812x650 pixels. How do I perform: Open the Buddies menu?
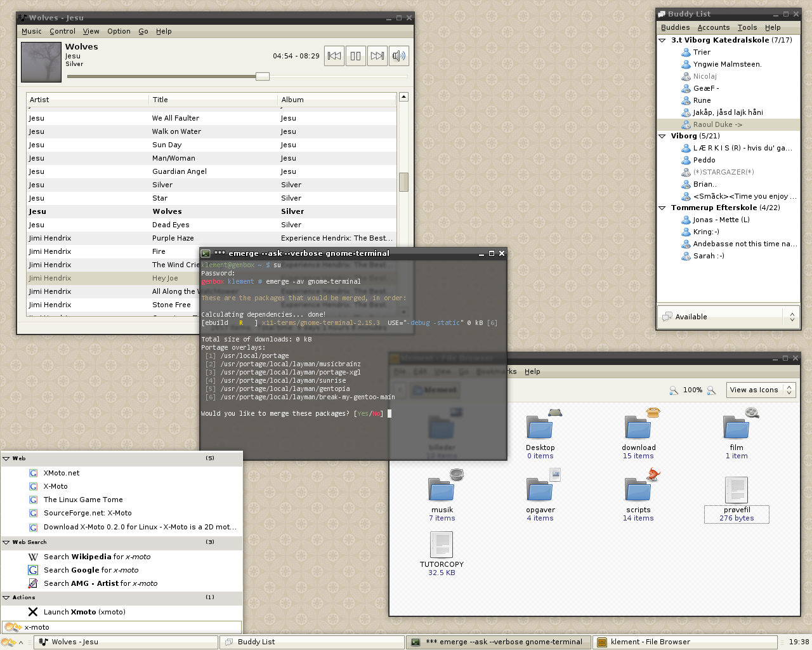coord(675,27)
